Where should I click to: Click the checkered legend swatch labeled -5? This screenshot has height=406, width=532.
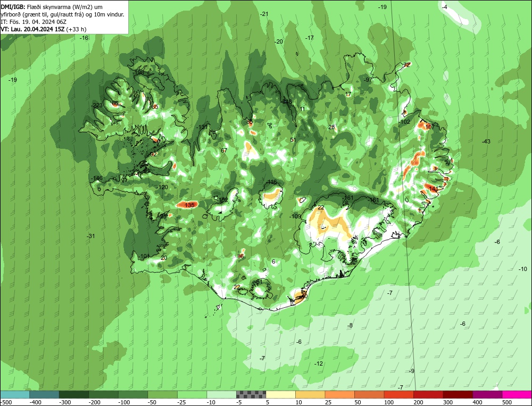251,394
